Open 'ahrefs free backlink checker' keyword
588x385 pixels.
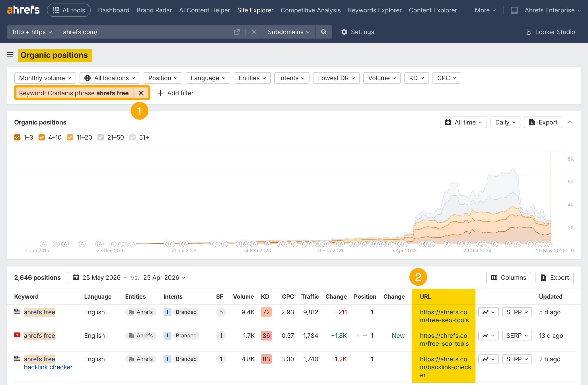[48, 363]
